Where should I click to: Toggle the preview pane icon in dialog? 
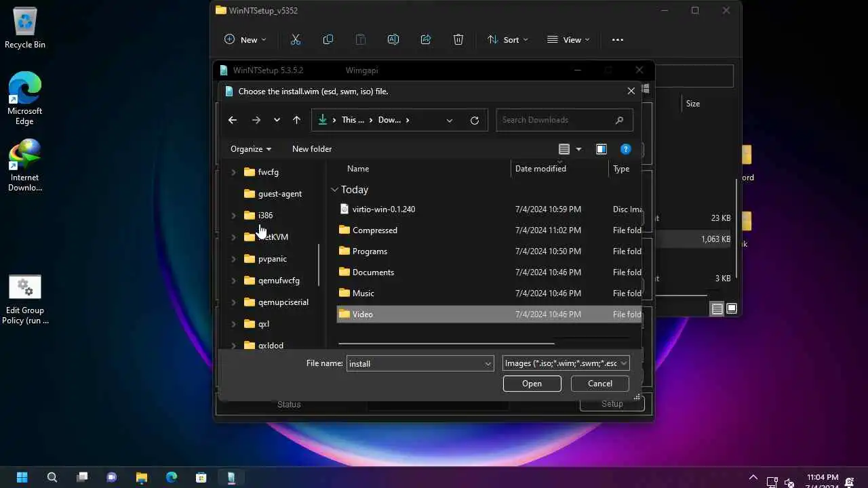601,149
